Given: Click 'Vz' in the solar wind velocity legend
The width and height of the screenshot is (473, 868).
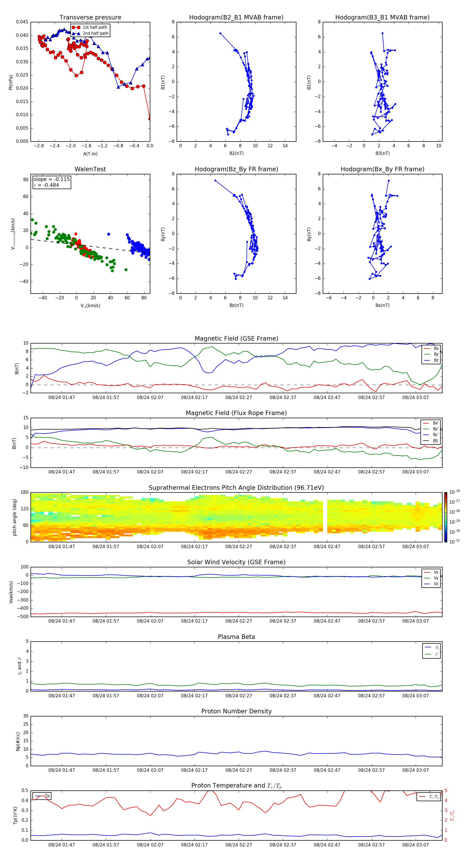Looking at the screenshot, I should coord(436,584).
